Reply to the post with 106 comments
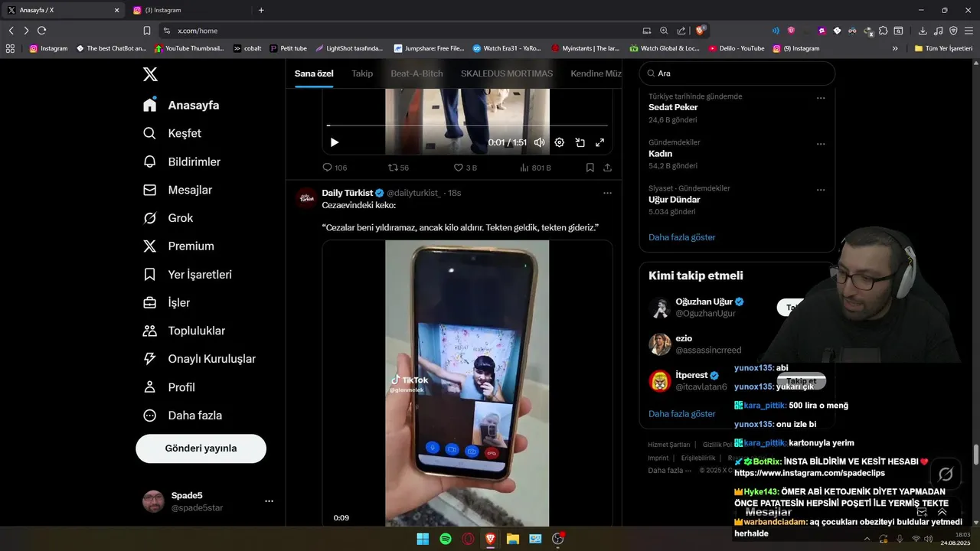This screenshot has height=551, width=980. (x=335, y=168)
